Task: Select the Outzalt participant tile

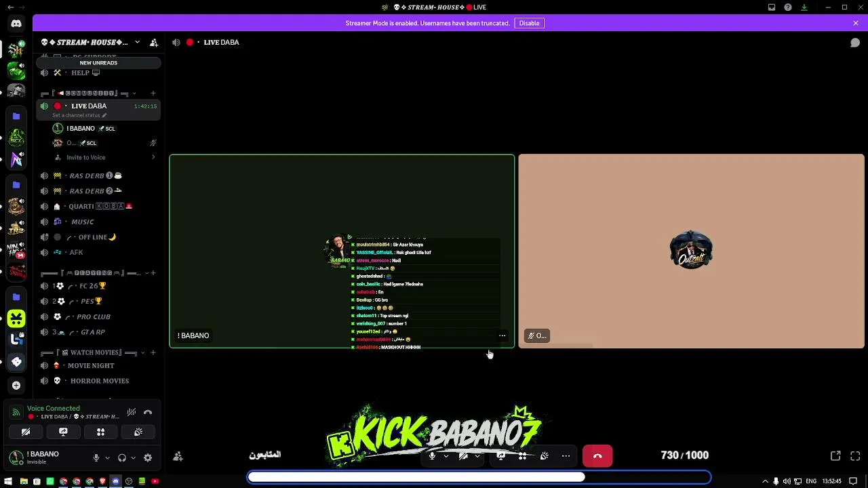Action: coord(692,251)
